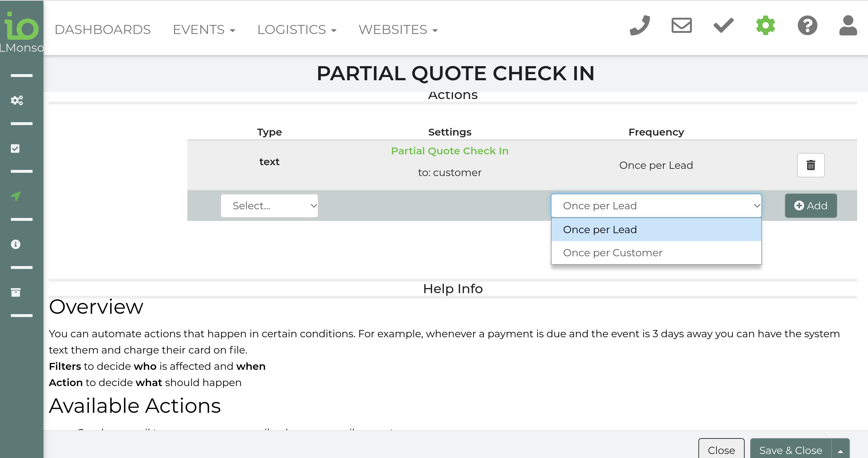This screenshot has height=458, width=868.
Task: Click the phone icon in top bar
Action: [x=639, y=26]
